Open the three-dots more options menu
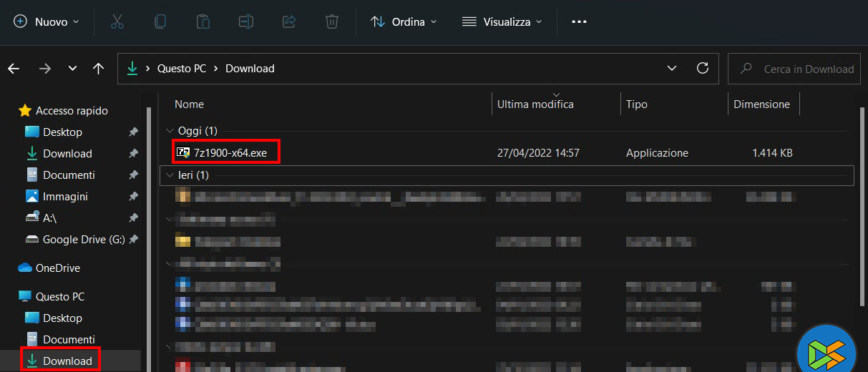 point(579,21)
